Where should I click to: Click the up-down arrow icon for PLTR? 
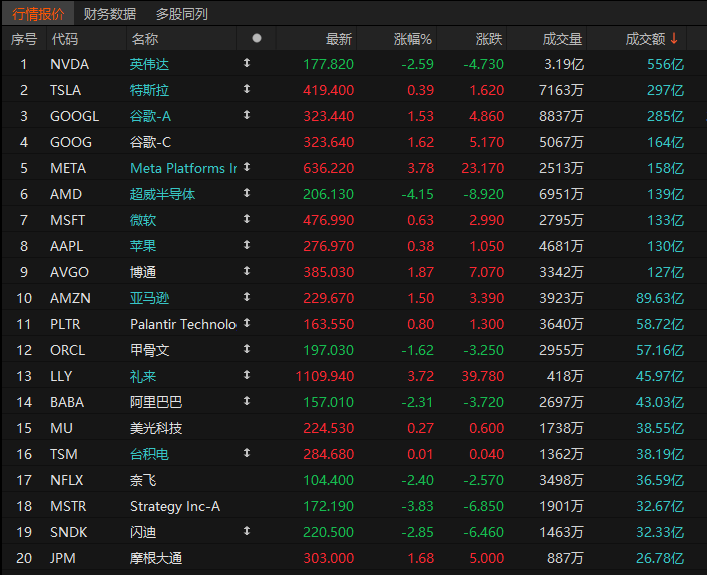tap(247, 323)
